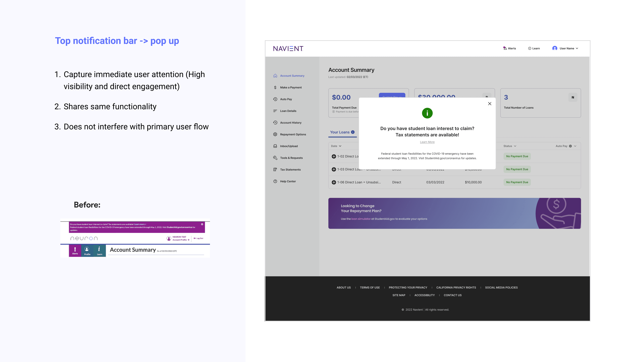Screen dimensions: 644x362
Task: Click Log Out in the Before image
Action: pyautogui.click(x=199, y=238)
